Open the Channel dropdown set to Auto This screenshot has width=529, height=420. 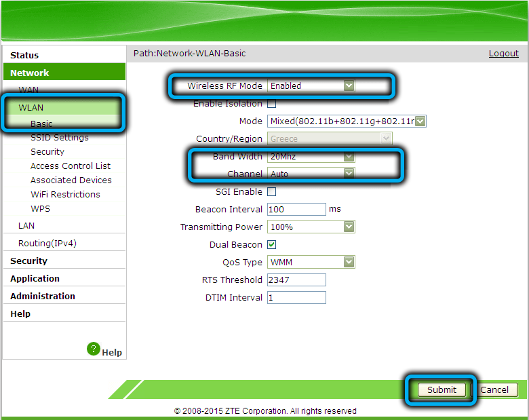pos(311,174)
